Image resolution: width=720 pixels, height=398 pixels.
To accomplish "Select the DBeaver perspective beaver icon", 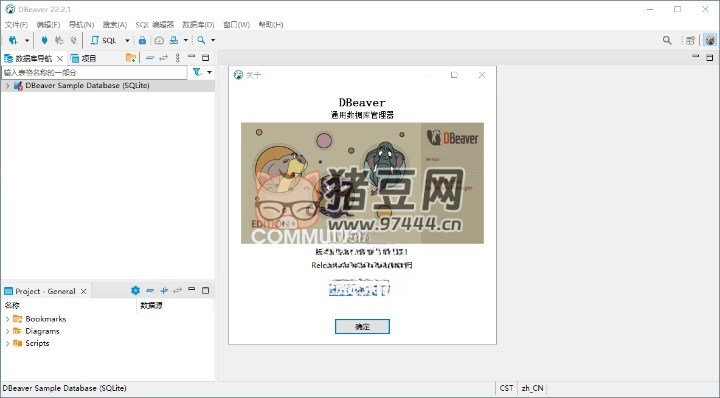I will point(710,40).
